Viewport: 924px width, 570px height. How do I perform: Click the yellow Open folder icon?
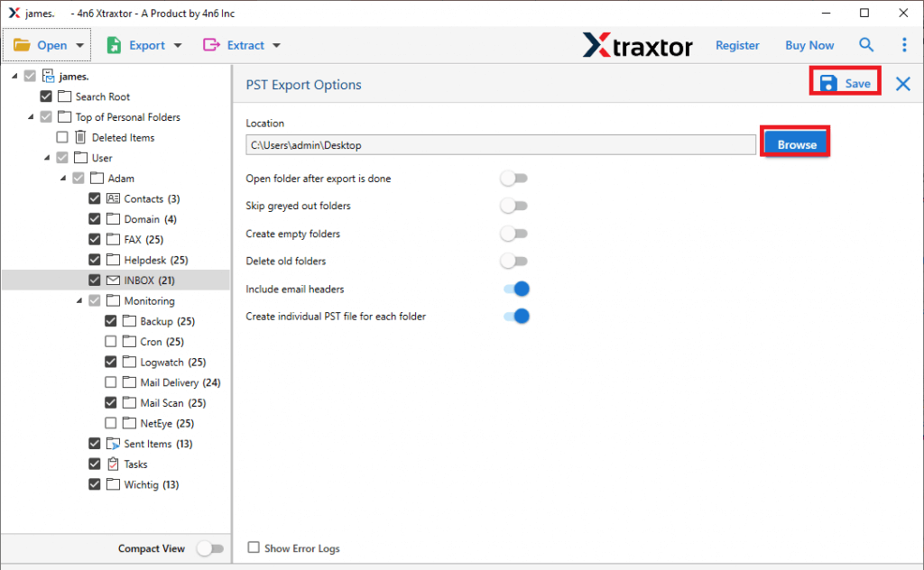[21, 44]
